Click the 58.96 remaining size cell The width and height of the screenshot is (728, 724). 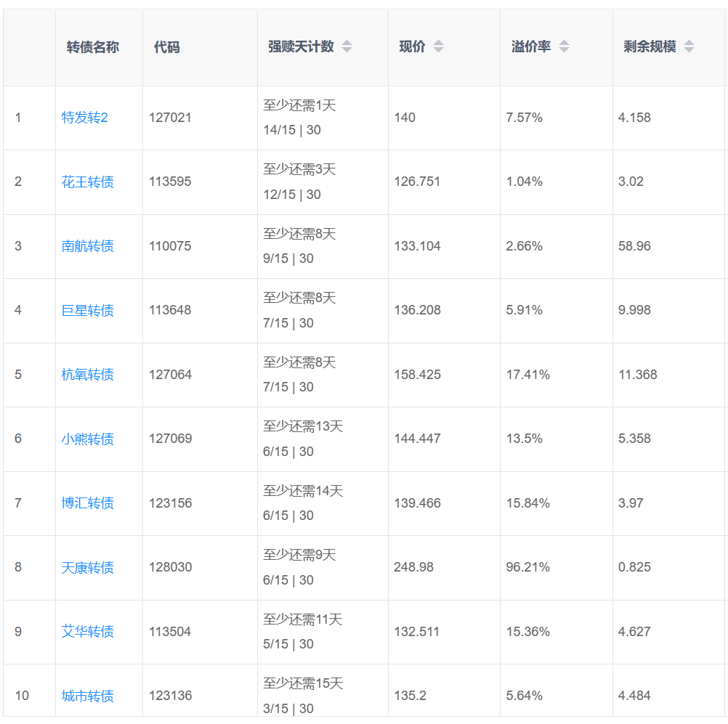click(x=634, y=246)
